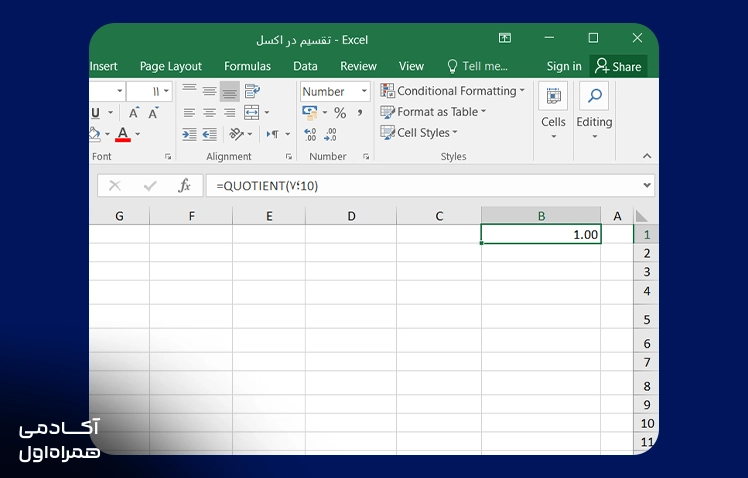Click the Select All corner triangle
This screenshot has height=478, width=748.
(x=642, y=216)
